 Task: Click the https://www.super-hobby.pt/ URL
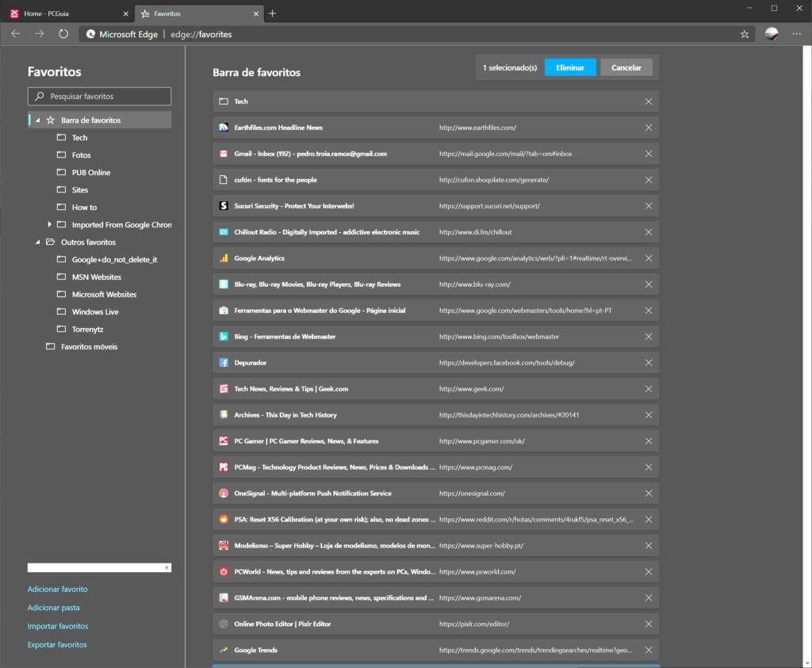481,545
